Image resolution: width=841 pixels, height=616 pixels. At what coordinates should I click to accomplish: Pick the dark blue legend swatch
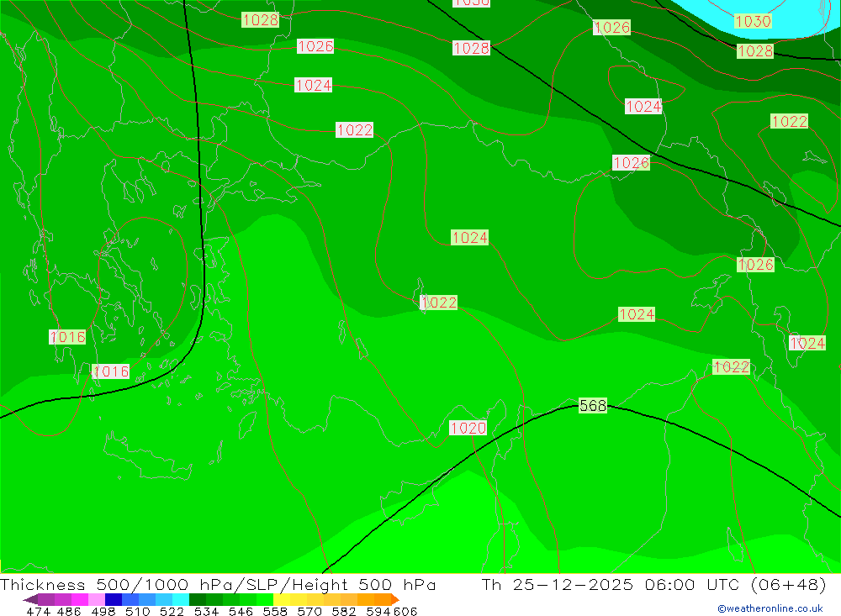point(112,599)
